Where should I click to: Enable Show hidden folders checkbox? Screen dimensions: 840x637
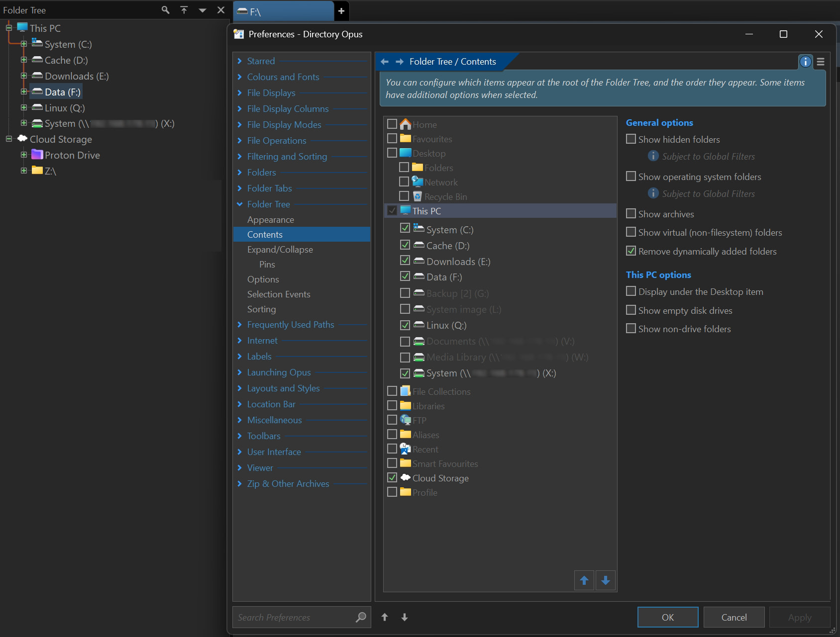631,139
